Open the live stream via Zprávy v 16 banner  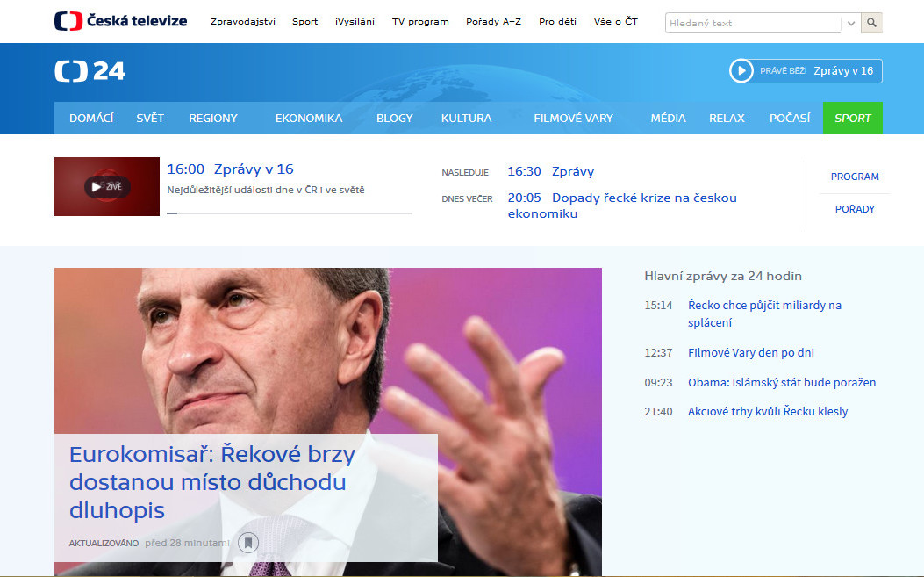844,71
